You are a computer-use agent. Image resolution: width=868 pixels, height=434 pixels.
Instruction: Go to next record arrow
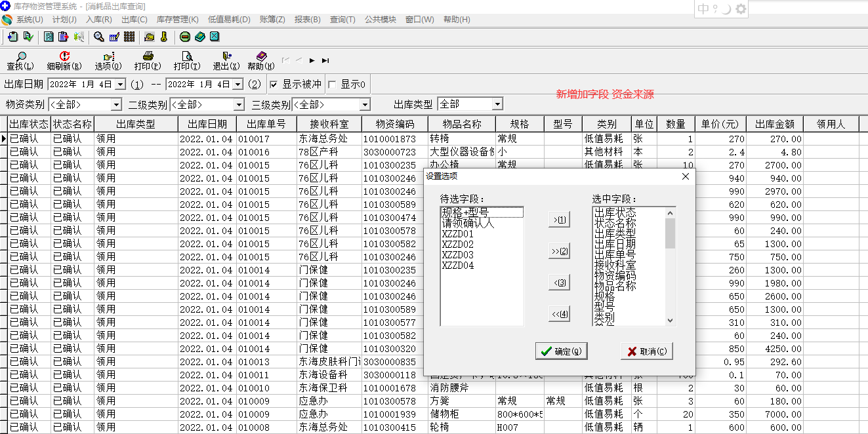tap(312, 60)
